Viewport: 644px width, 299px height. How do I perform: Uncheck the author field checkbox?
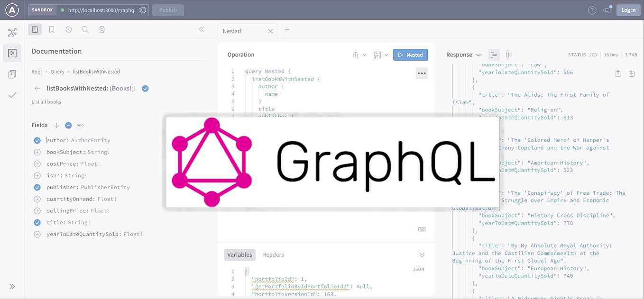click(37, 140)
